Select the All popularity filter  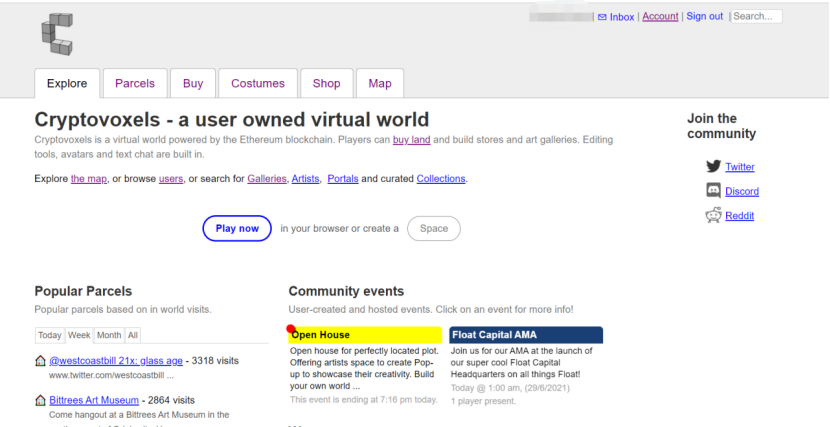point(133,335)
